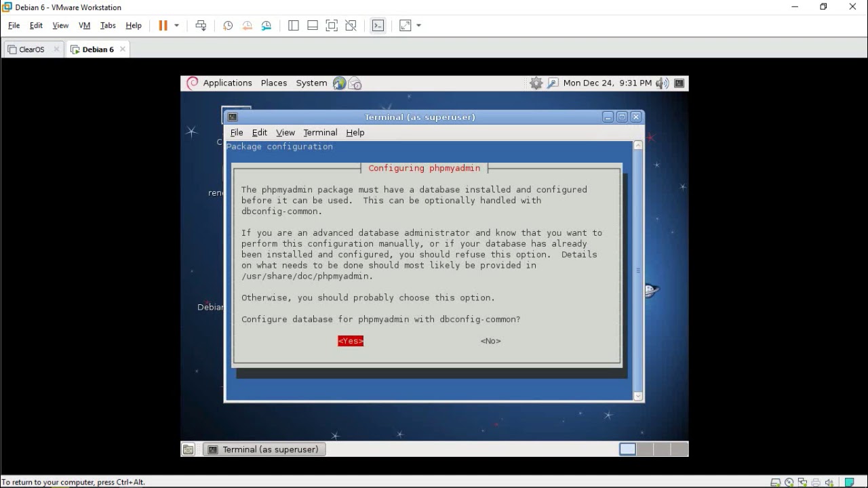Click the "Configuring phpmyadmin" dialog title
Screen dimensions: 868x488
point(425,168)
